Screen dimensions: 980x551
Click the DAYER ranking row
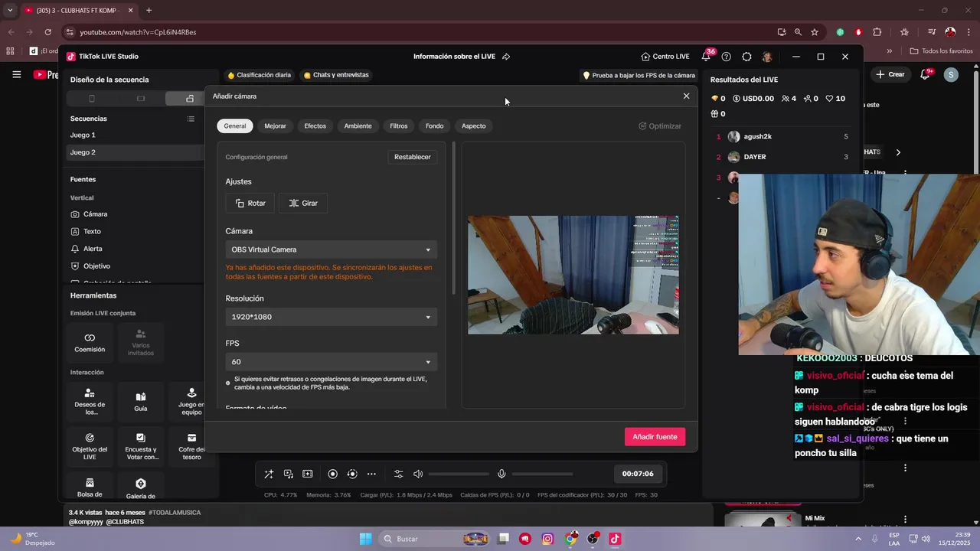(x=782, y=157)
